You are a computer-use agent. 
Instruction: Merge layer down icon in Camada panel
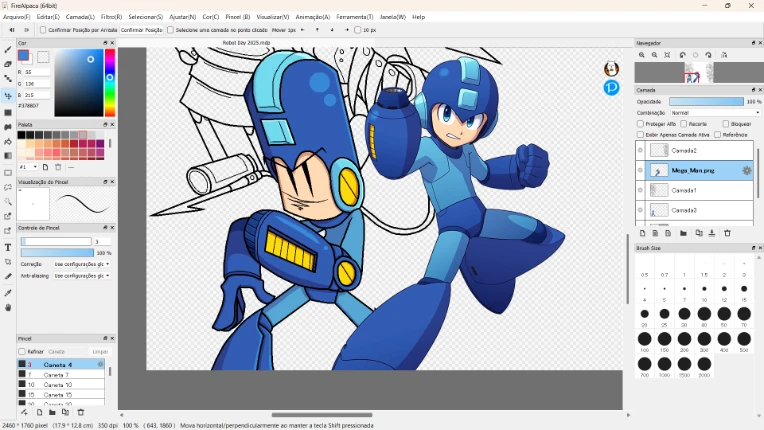[712, 233]
